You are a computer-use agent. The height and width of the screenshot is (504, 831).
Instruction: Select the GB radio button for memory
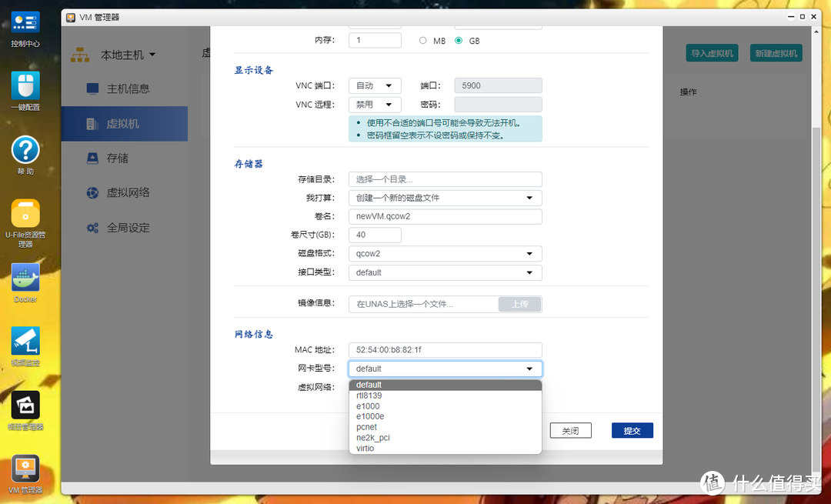pos(459,41)
